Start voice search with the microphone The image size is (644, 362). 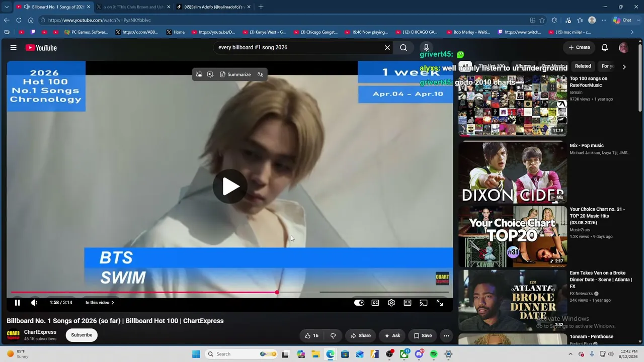click(x=426, y=47)
